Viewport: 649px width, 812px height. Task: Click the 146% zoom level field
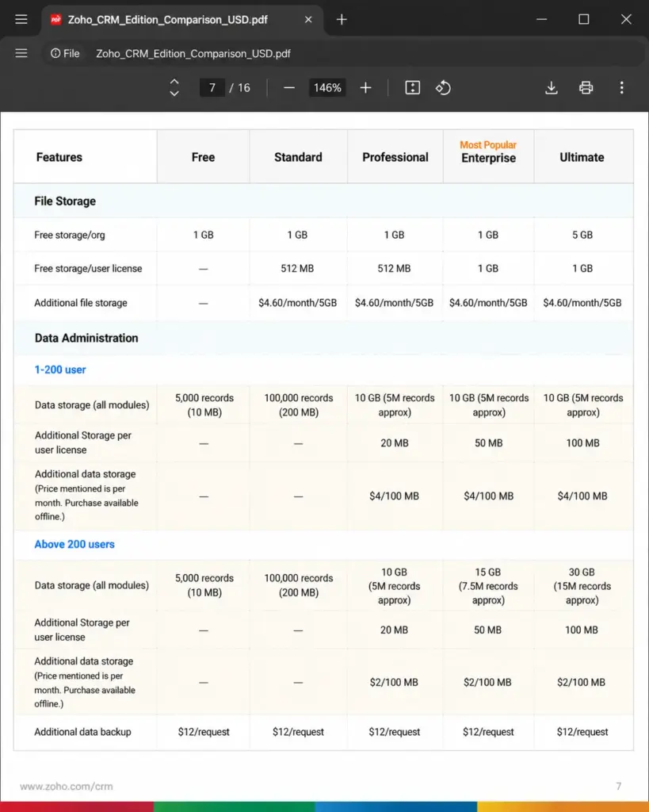(327, 88)
